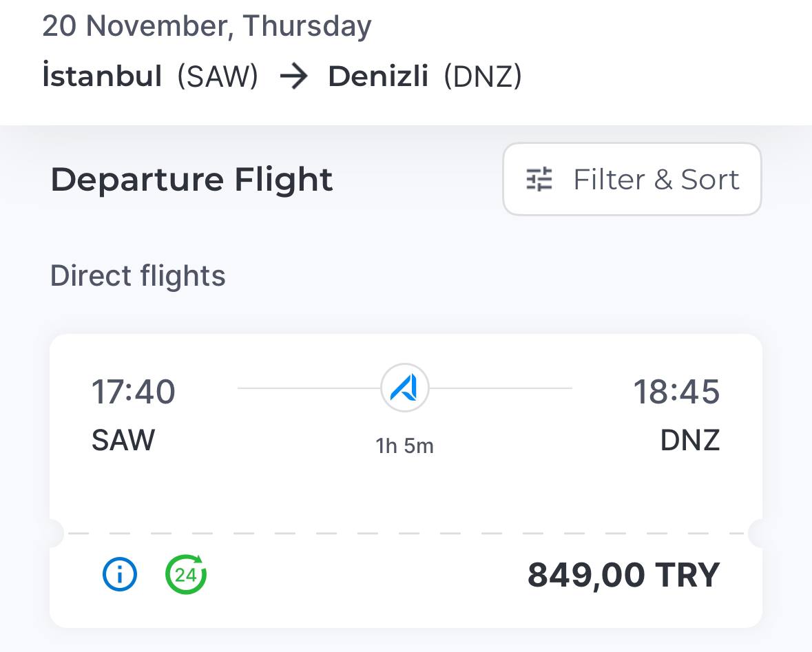Click the (DNZ) code in the route header
Image resolution: width=812 pixels, height=652 pixels.
pos(482,76)
